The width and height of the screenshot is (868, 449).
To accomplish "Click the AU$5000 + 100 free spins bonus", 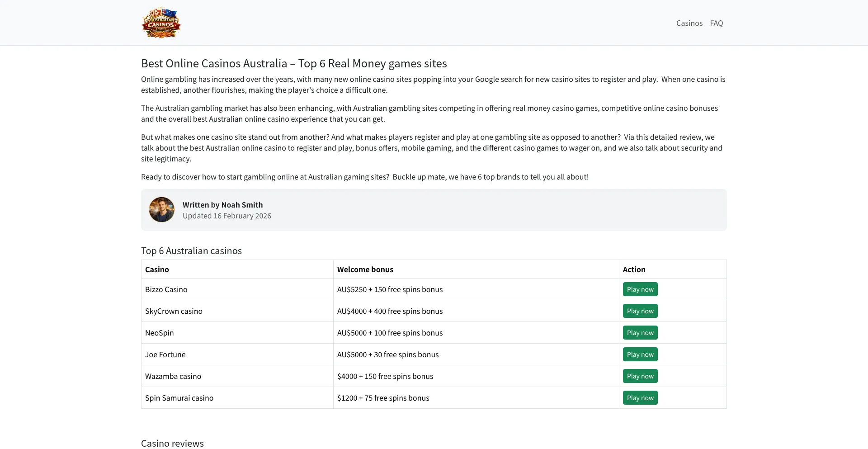I will pyautogui.click(x=390, y=333).
